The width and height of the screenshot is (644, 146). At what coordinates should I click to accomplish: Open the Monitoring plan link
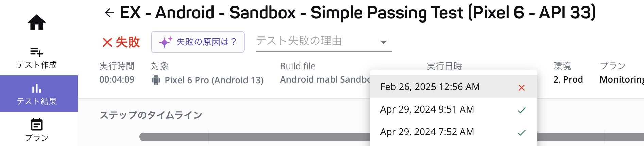point(622,79)
